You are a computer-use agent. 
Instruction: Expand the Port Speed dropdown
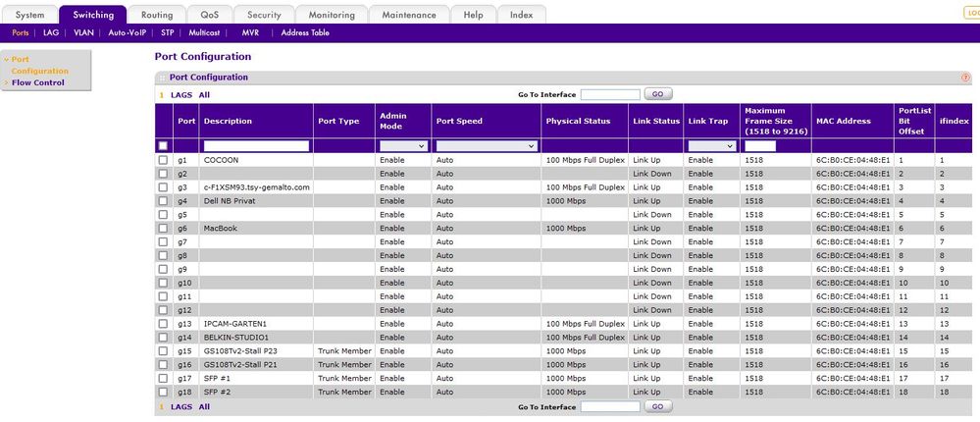486,146
